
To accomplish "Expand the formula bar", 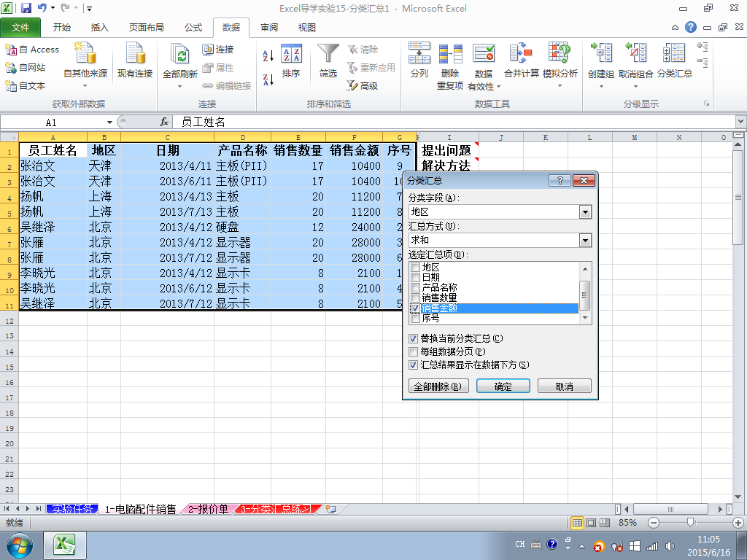I will (741, 122).
